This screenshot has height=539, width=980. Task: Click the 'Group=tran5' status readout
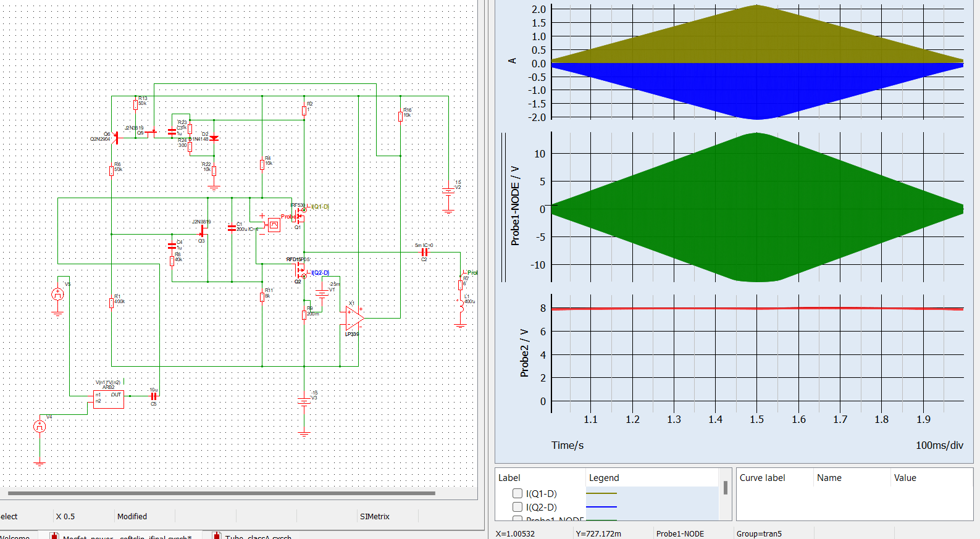click(x=759, y=534)
